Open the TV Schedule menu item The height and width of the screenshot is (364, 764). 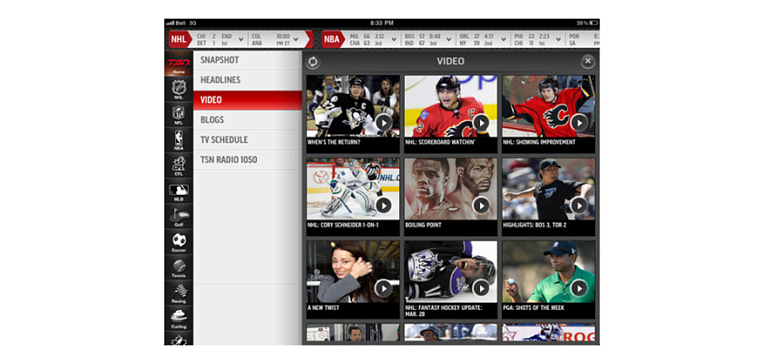(x=248, y=140)
